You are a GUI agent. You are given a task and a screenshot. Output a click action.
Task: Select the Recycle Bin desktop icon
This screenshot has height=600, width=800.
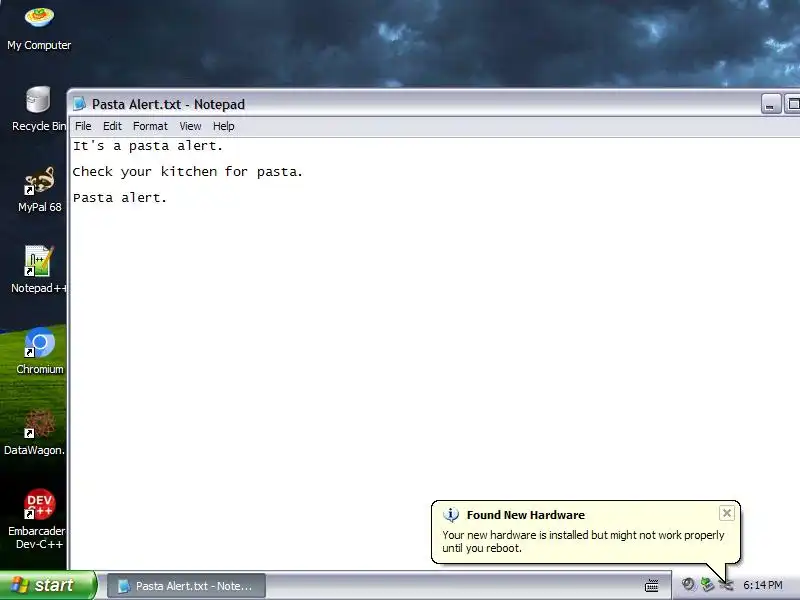(x=38, y=108)
